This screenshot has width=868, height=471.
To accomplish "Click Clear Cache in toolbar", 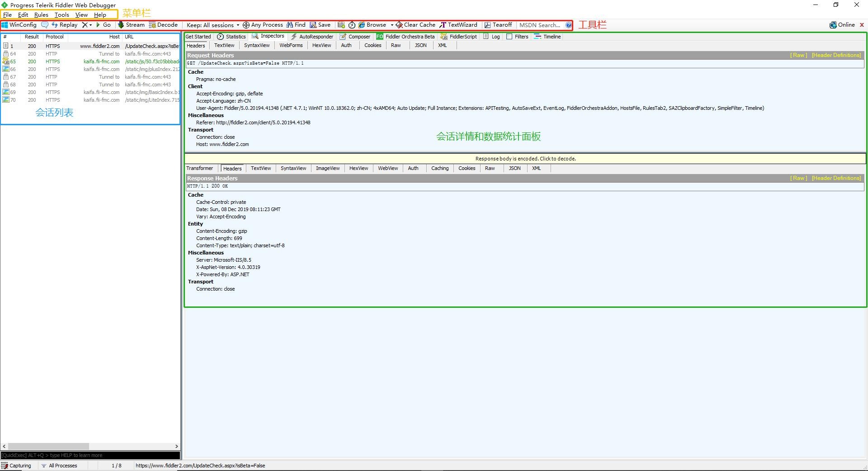I will click(415, 25).
